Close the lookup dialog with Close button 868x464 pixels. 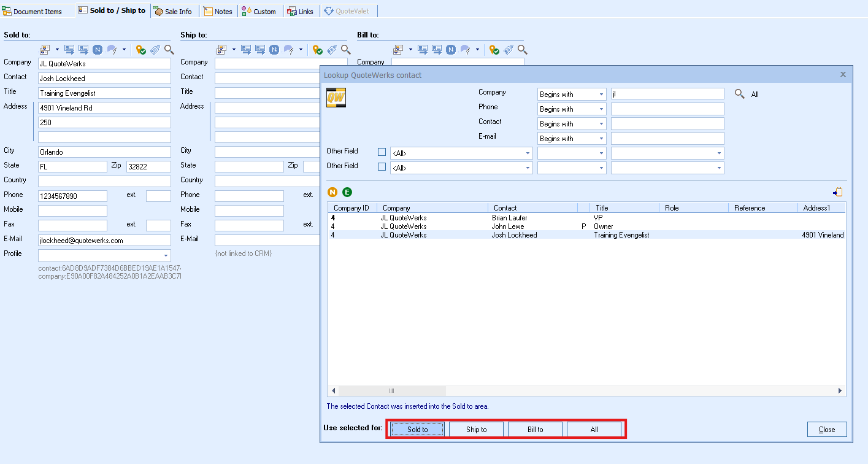click(827, 429)
